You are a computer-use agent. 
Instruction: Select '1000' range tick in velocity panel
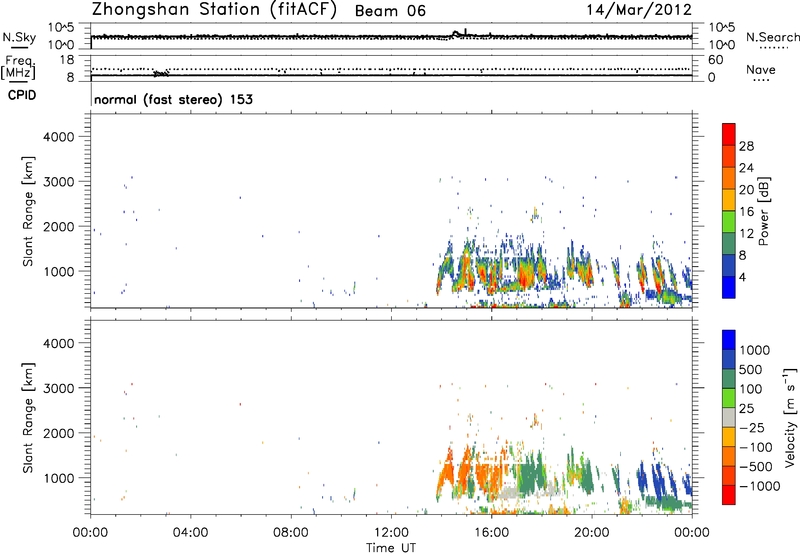(x=59, y=478)
